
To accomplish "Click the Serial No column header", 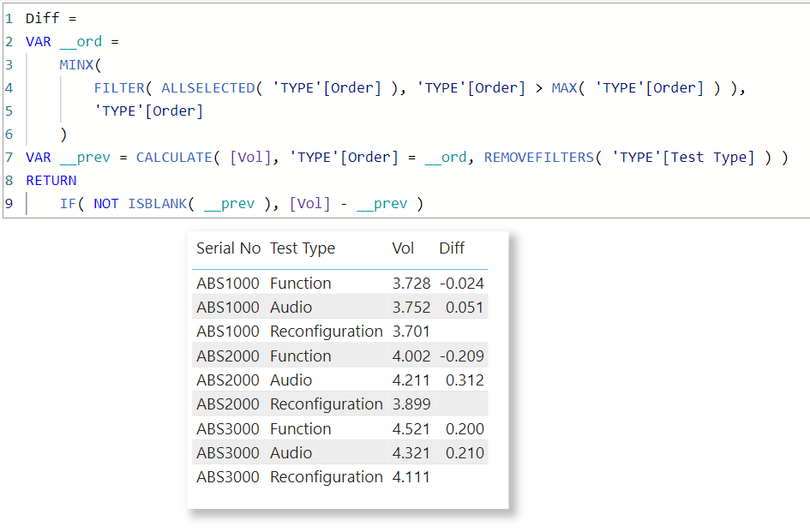I will point(228,248).
